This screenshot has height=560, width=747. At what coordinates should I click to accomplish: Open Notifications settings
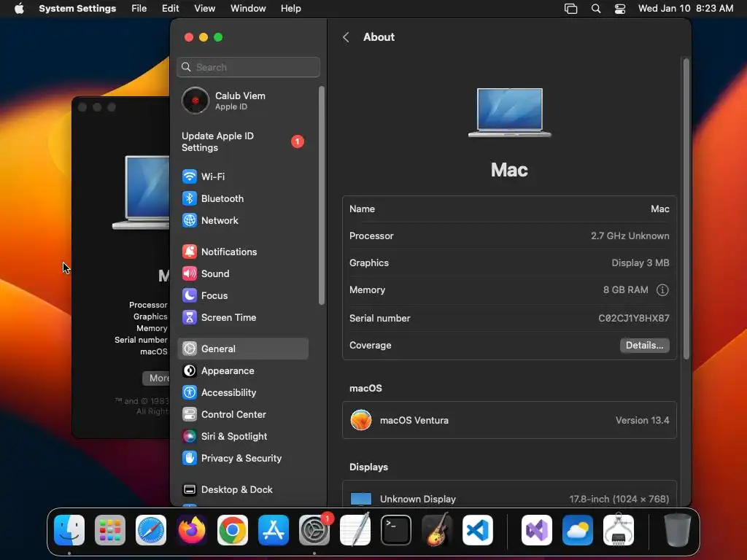coord(243,252)
